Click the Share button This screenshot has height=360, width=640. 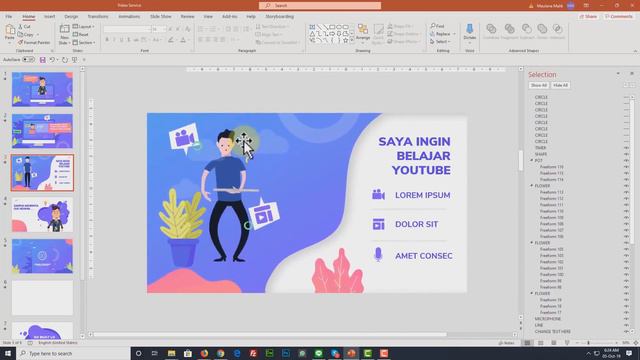(x=588, y=17)
